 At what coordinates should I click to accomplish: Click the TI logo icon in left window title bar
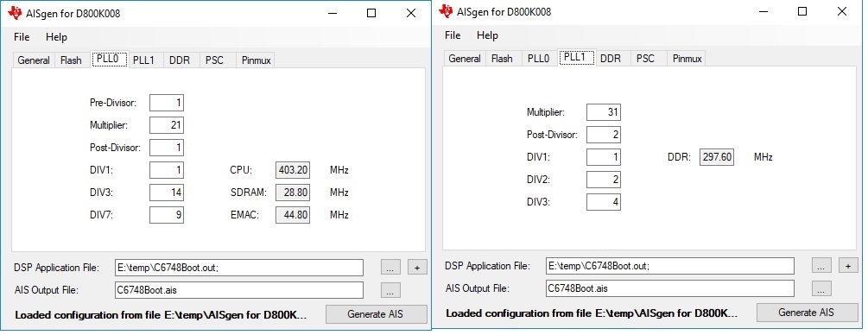click(x=15, y=13)
